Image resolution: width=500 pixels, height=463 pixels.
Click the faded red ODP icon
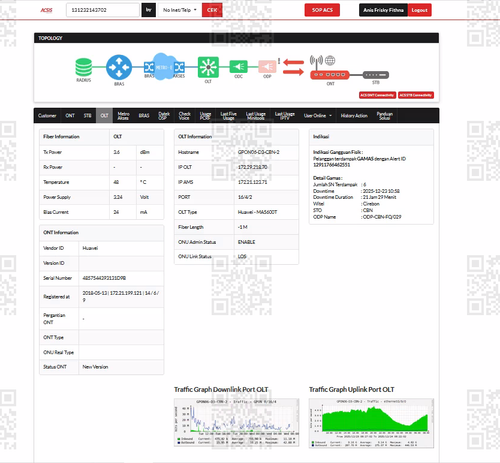click(267, 67)
